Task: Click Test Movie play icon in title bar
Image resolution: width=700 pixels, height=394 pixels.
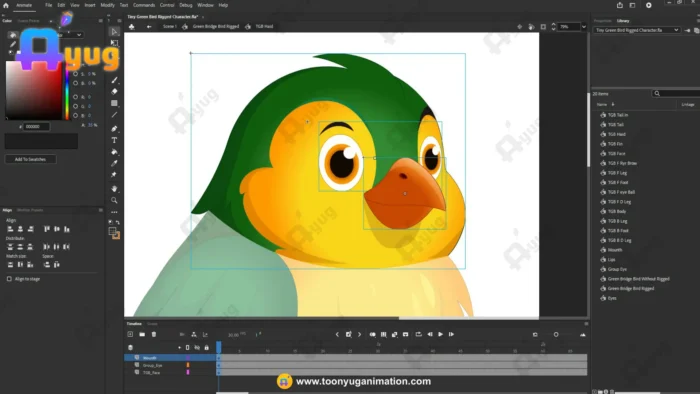Action: pyautogui.click(x=649, y=5)
